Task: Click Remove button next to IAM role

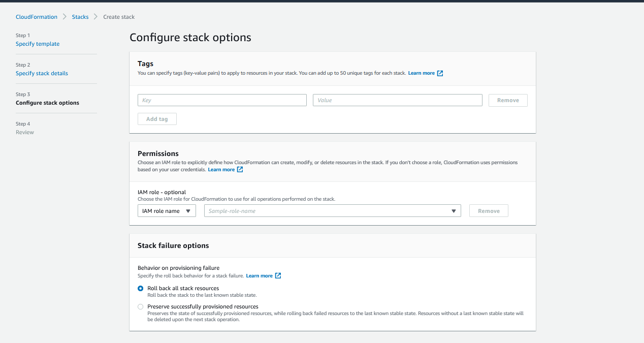Action: pyautogui.click(x=489, y=211)
